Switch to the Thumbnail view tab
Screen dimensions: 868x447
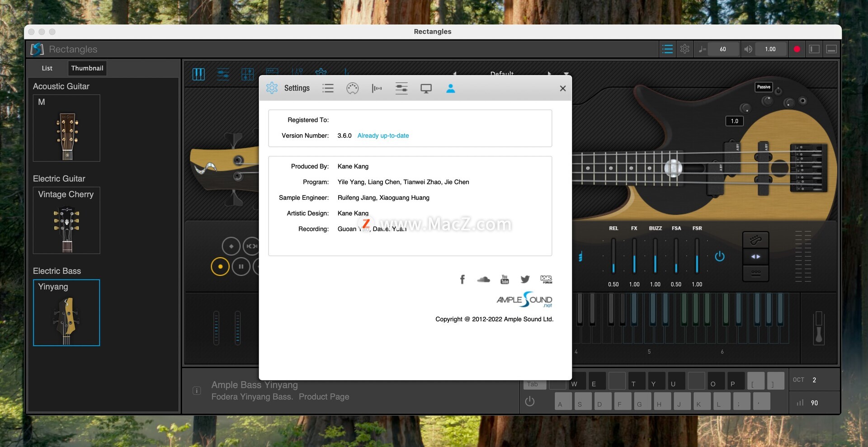pos(87,68)
